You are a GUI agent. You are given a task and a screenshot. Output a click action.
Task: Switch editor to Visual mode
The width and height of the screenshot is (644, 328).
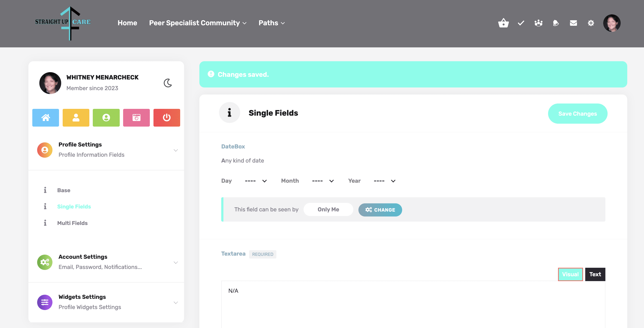pos(570,274)
